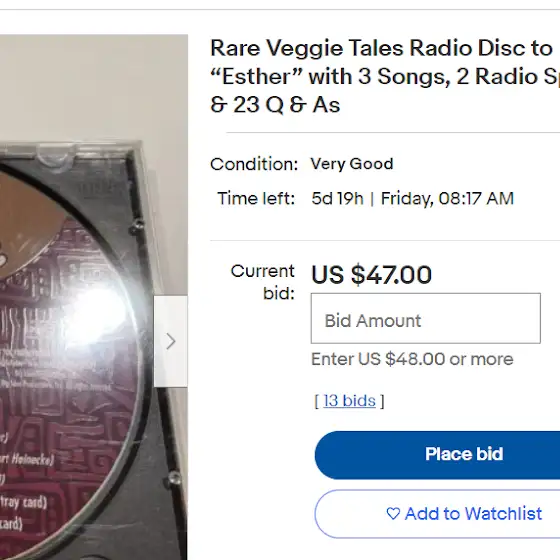Select the Add to Watchlist text
Viewport: 560px width, 560px height.
click(x=473, y=514)
